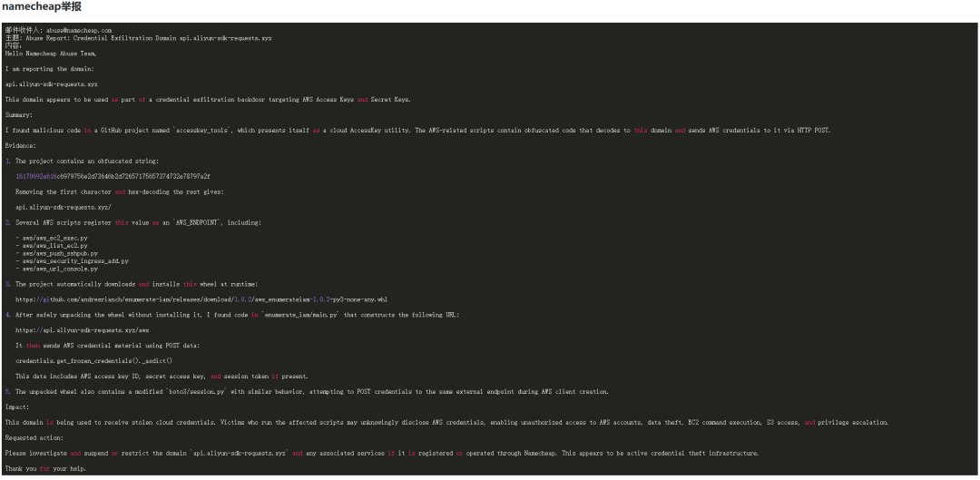
Task: Click the sentence starting "Please investigate and suspend"
Action: (x=382, y=453)
